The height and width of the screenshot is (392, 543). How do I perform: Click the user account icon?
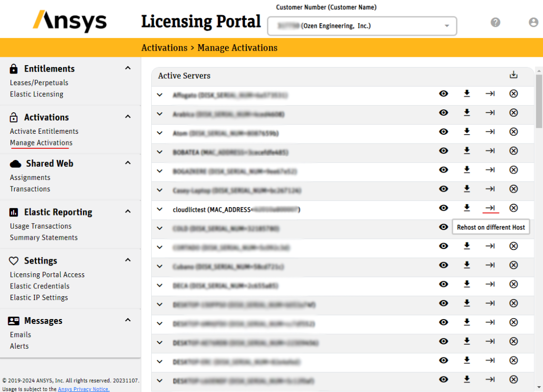(533, 22)
